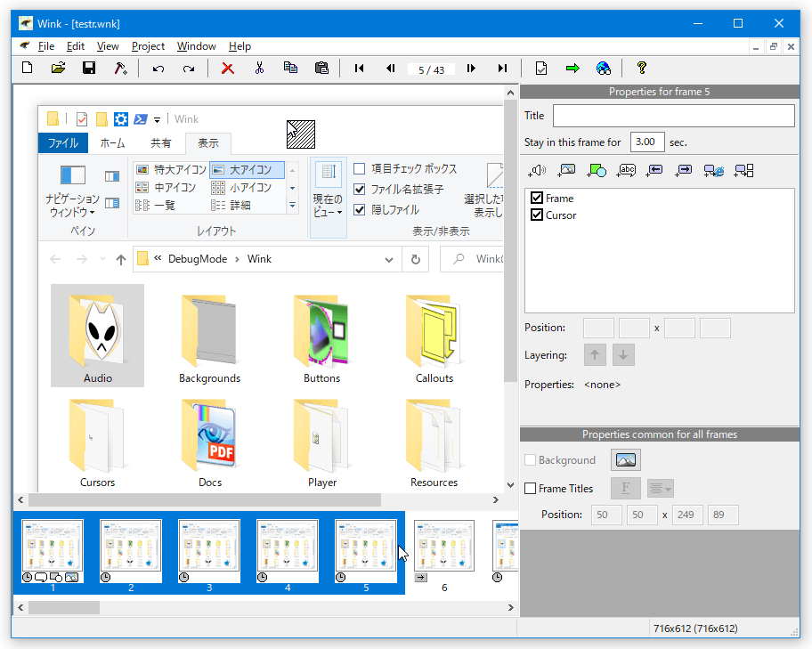
Task: Select frame 3 thumbnail in the filmstrip
Action: coord(209,552)
